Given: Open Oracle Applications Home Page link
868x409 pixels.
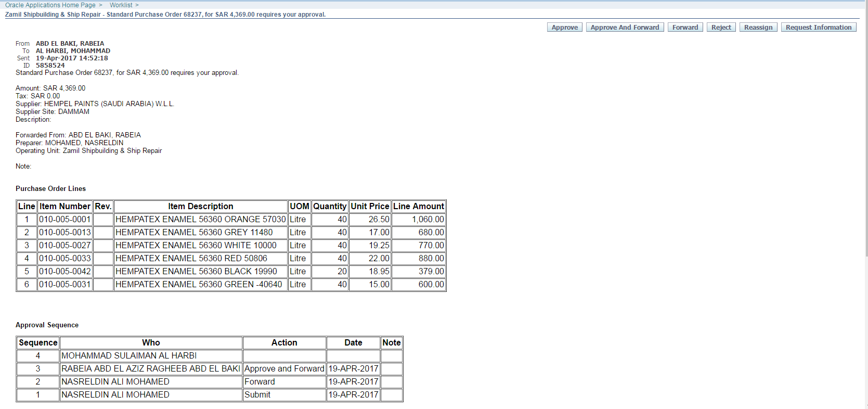Looking at the screenshot, I should point(50,5).
